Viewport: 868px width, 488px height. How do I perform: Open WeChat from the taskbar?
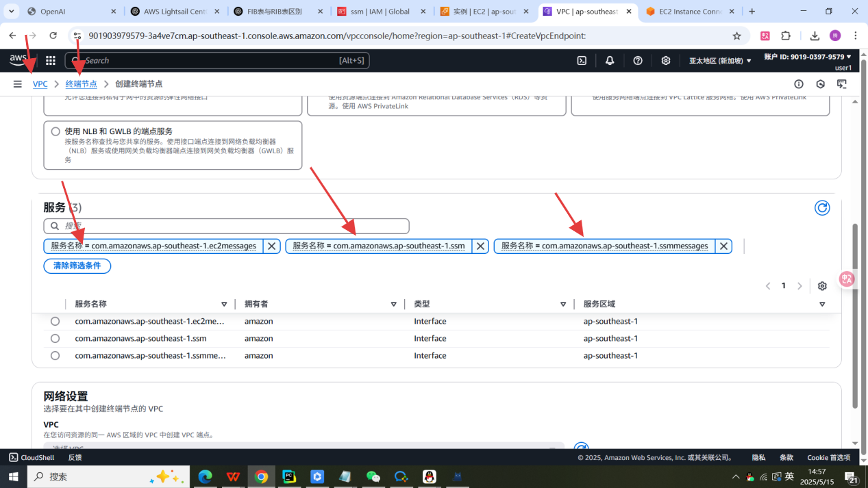coord(373,476)
